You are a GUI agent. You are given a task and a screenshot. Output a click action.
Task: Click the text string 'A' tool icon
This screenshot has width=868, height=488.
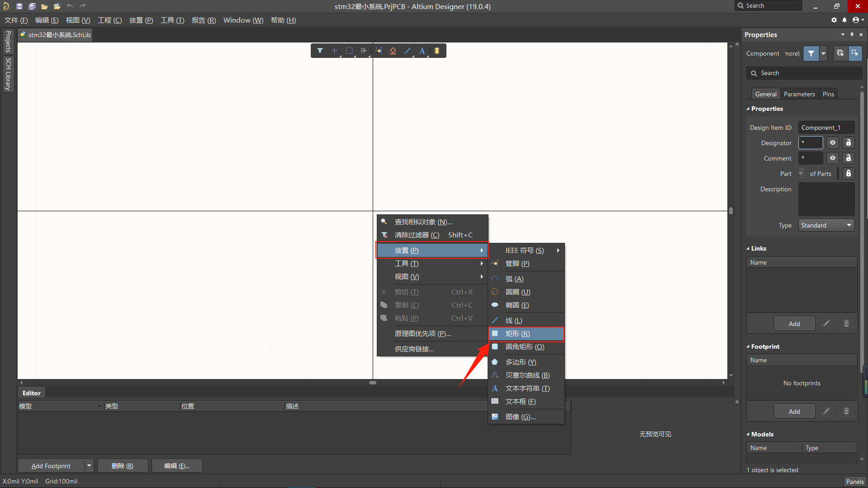click(422, 51)
